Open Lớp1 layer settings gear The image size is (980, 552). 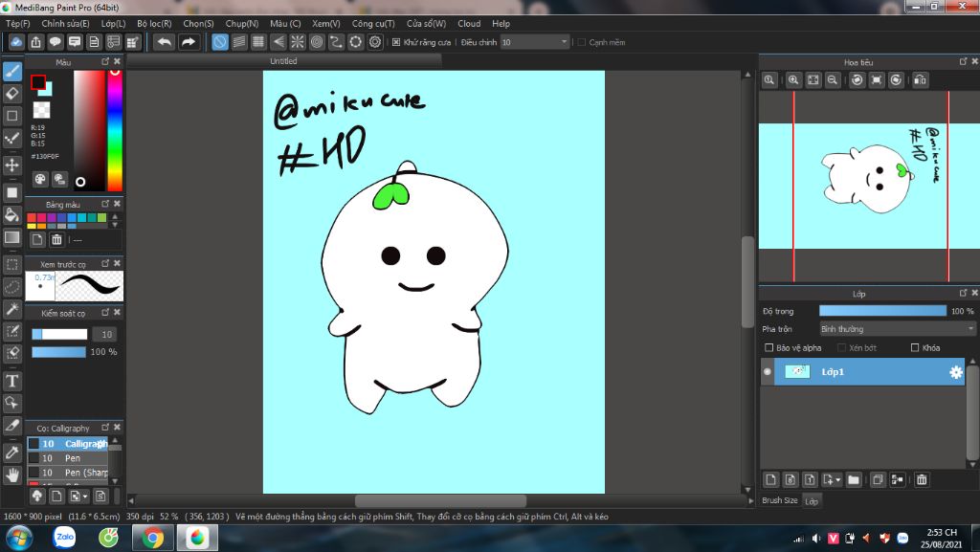(956, 372)
